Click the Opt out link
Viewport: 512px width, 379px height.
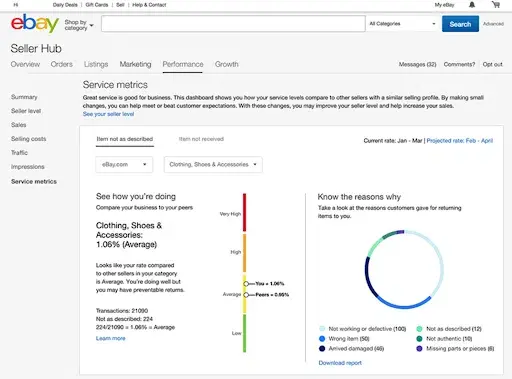tap(493, 64)
